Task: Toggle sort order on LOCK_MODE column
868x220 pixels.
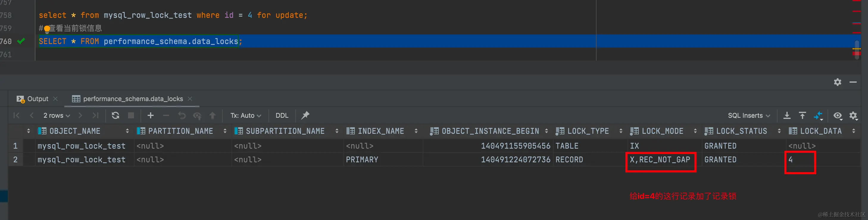Action: pos(695,131)
